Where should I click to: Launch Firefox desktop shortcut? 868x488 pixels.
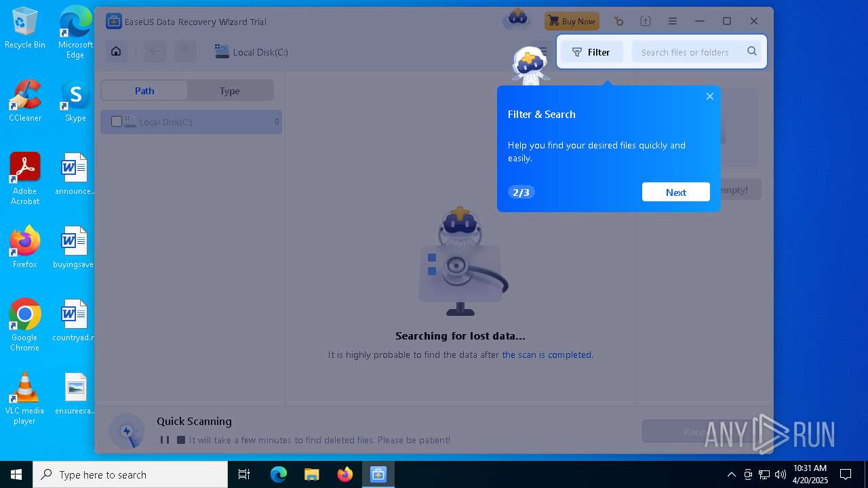pos(25,247)
